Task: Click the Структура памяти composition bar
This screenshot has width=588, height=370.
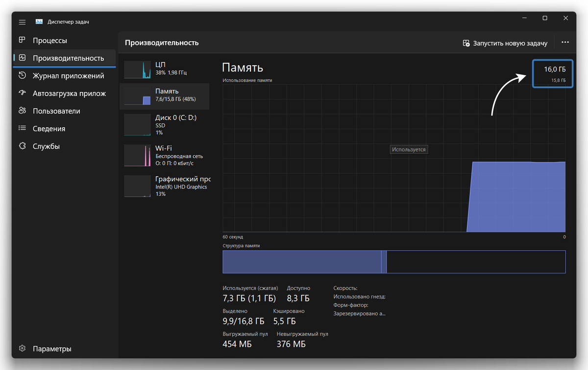Action: [x=394, y=262]
